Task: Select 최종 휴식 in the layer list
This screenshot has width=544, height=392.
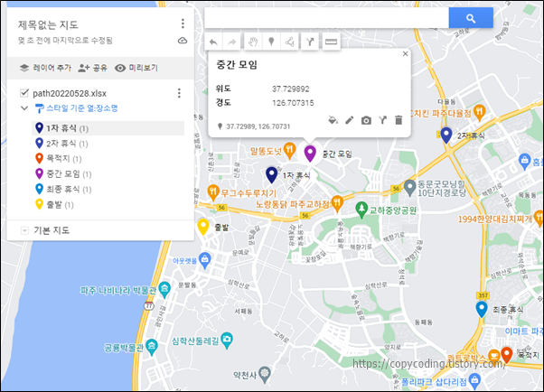Action: pos(108,189)
